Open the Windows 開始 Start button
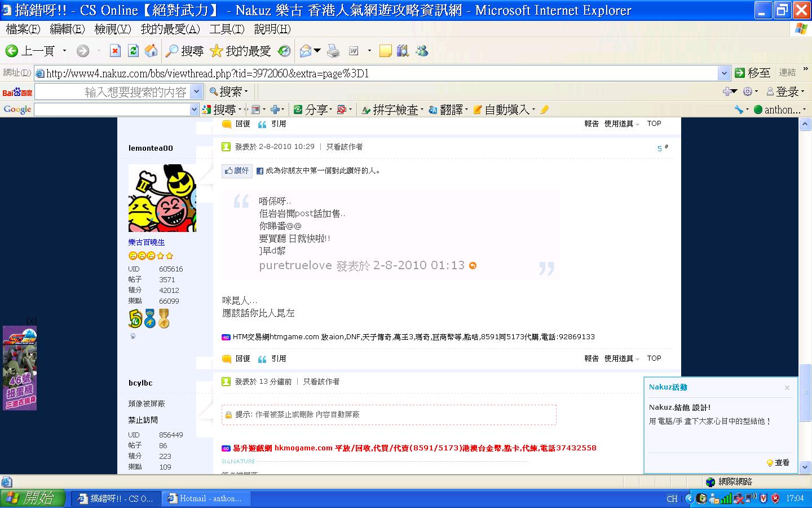This screenshot has height=508, width=812. click(x=33, y=498)
